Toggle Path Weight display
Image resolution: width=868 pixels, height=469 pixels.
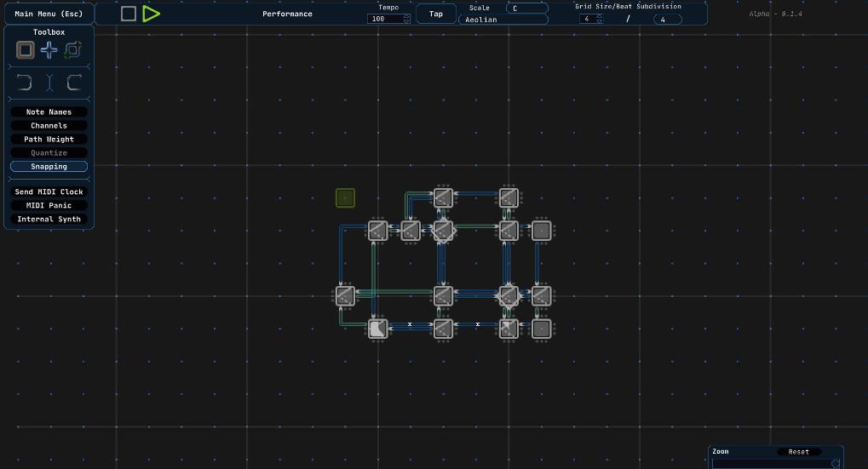(49, 140)
